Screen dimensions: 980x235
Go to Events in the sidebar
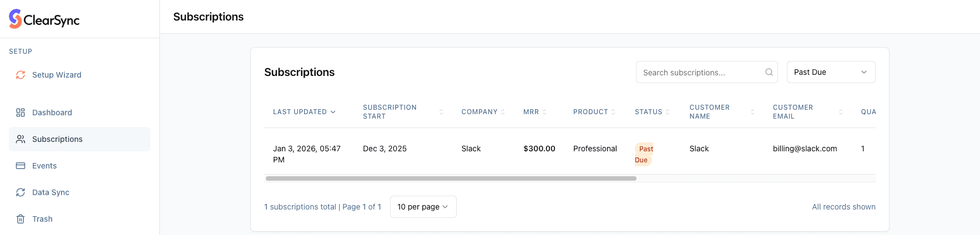(44, 166)
